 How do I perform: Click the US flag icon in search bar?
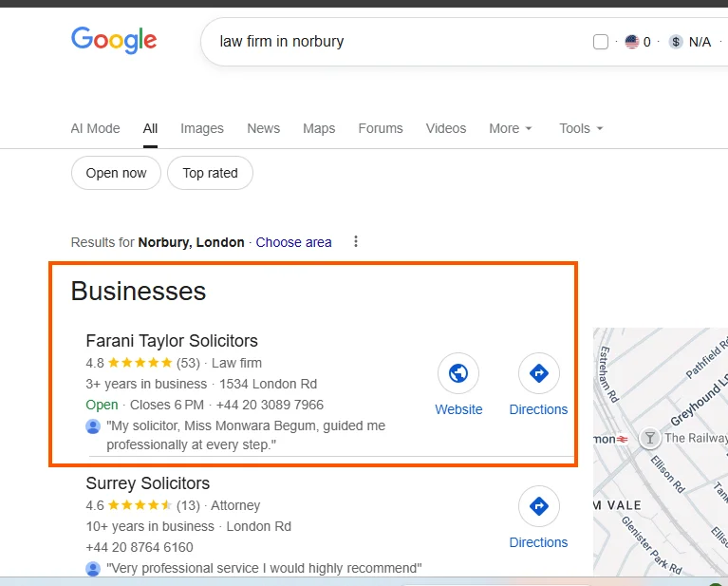631,42
